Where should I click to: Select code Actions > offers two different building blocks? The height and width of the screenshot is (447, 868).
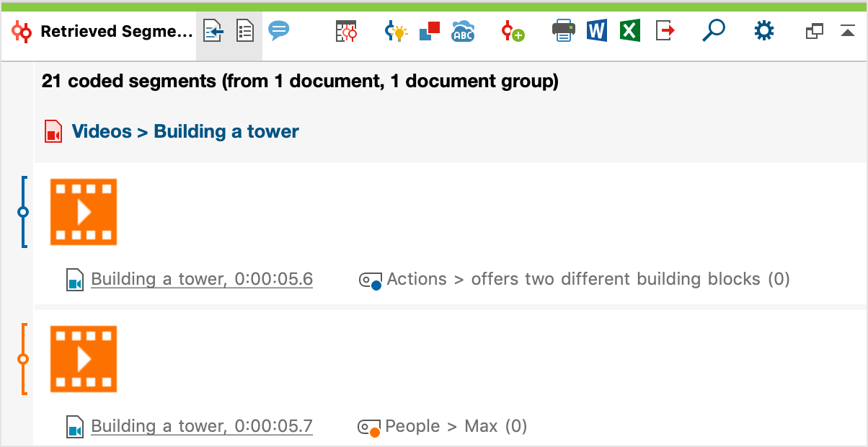point(588,279)
